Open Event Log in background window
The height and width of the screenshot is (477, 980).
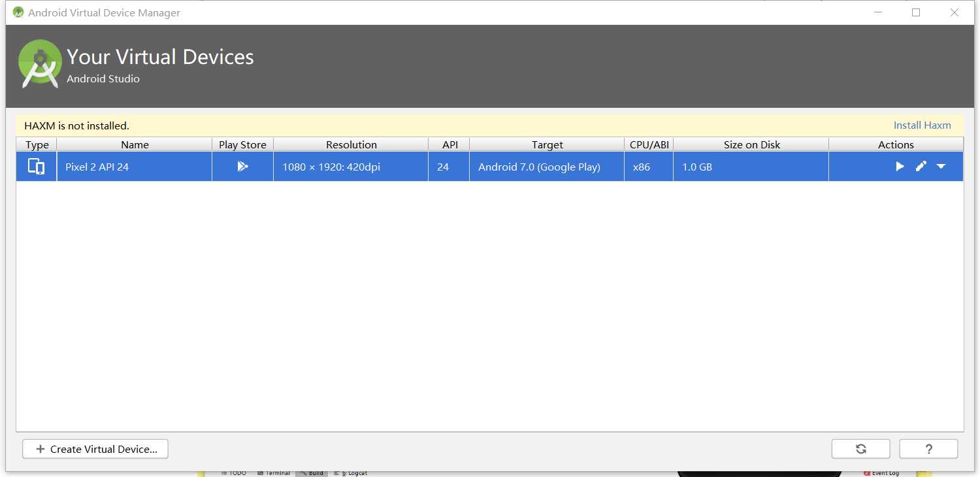(881, 472)
